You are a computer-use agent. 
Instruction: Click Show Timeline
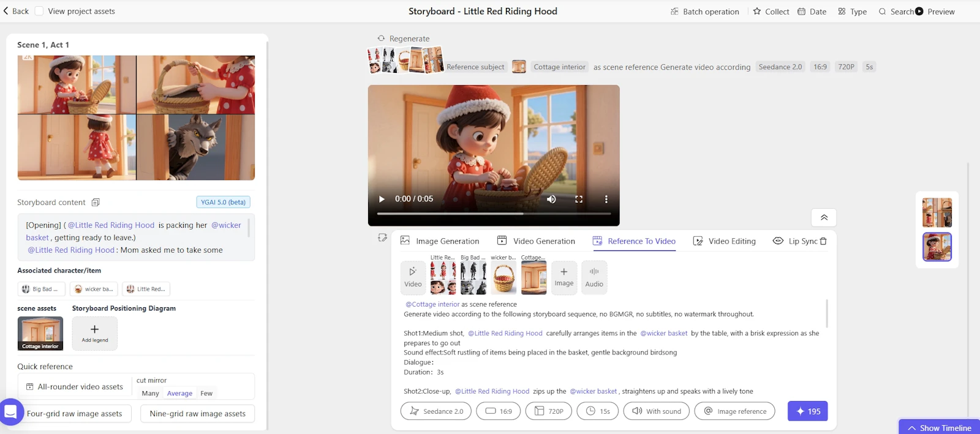coord(940,428)
